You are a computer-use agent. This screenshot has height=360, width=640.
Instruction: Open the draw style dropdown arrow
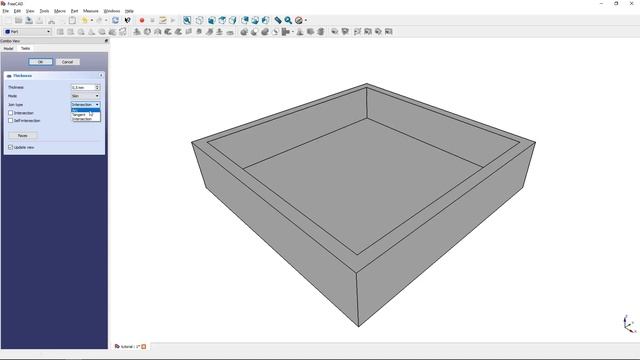306,20
